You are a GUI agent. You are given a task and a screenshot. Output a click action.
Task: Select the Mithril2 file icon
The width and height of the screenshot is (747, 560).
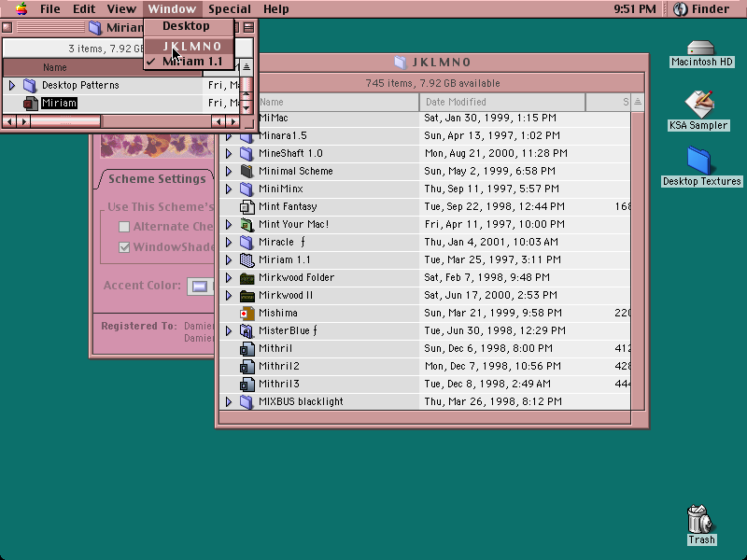[247, 366]
